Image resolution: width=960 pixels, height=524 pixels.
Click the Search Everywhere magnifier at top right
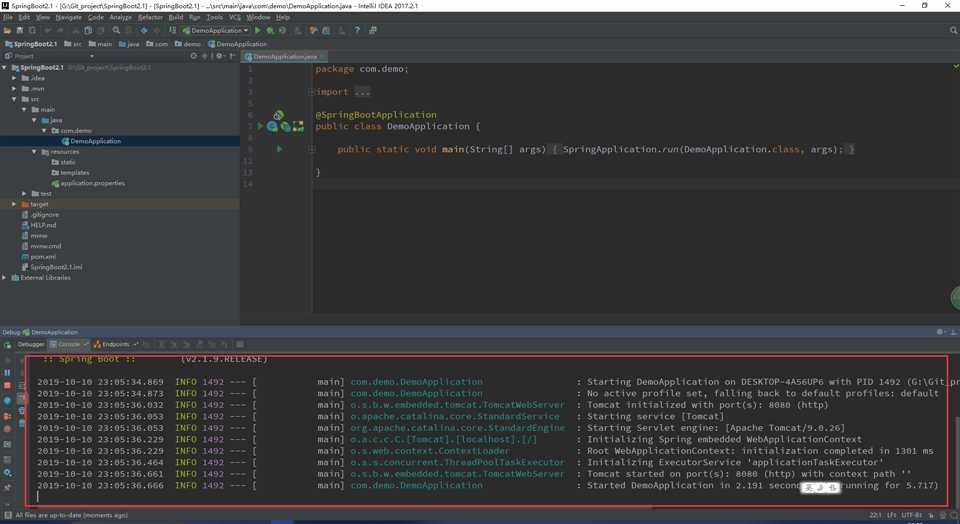pyautogui.click(x=953, y=30)
